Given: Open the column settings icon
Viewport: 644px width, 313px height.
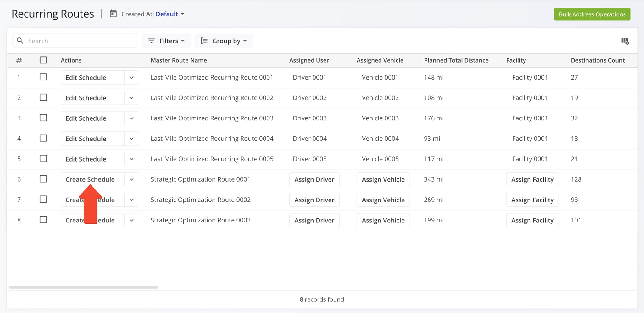Looking at the screenshot, I should (625, 41).
